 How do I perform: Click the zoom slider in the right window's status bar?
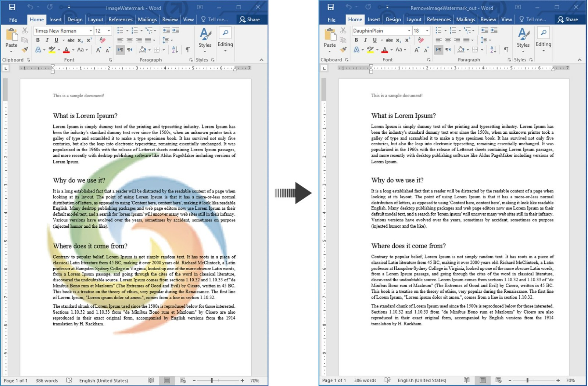527,380
